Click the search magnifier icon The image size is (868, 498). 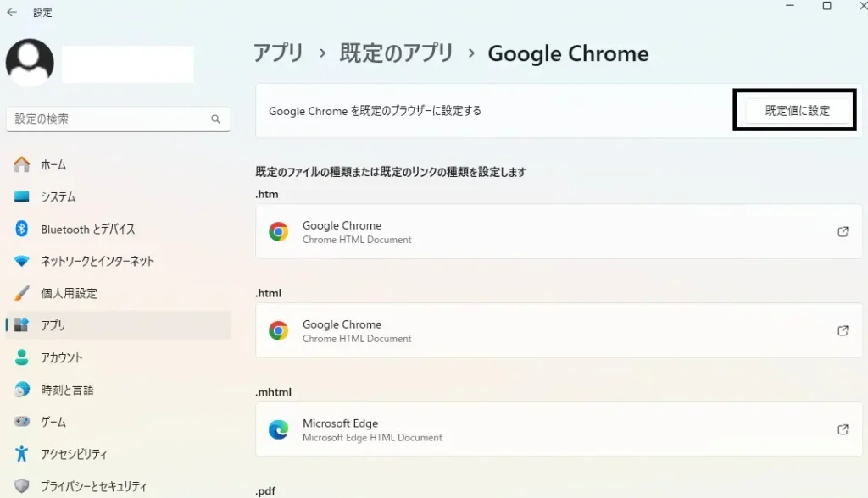(x=215, y=119)
